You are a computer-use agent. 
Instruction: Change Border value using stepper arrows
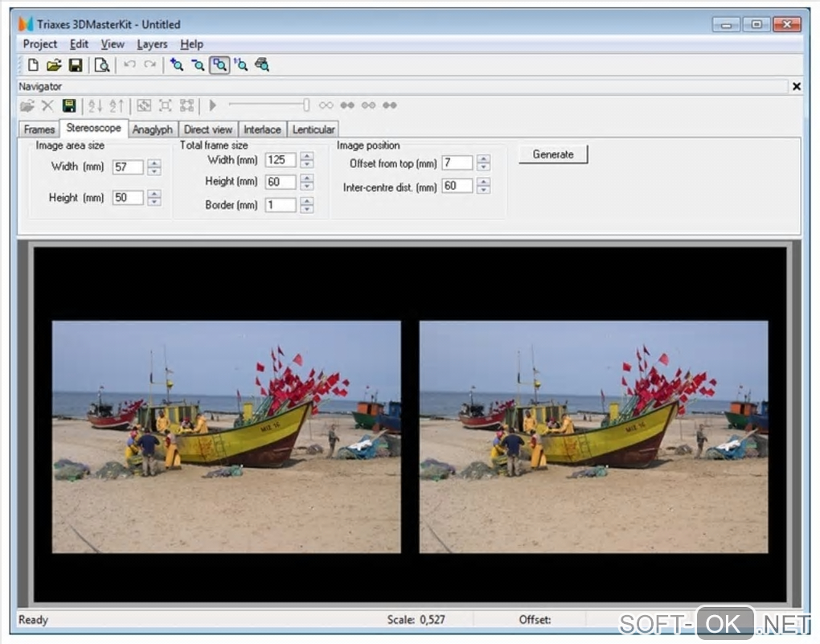pos(306,205)
